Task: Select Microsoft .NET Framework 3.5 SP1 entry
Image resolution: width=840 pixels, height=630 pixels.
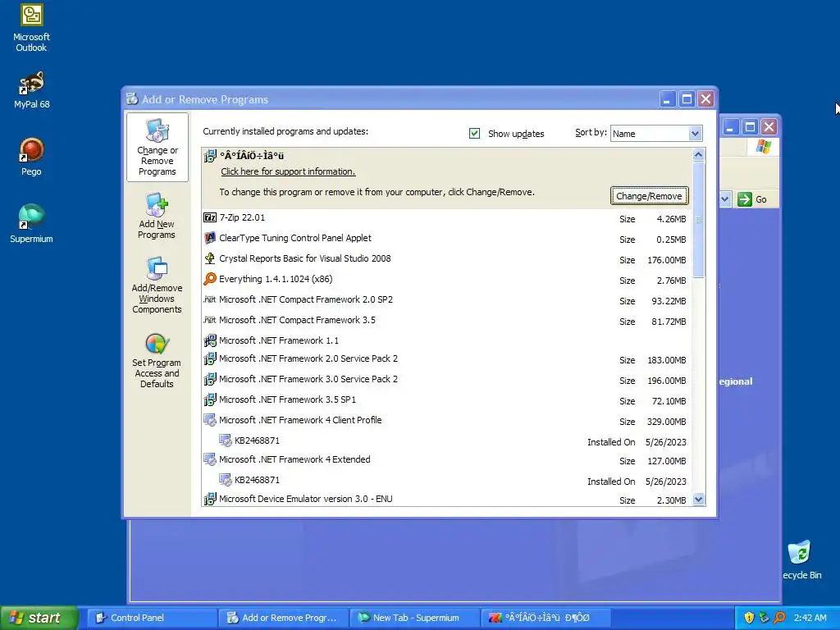Action: click(447, 400)
